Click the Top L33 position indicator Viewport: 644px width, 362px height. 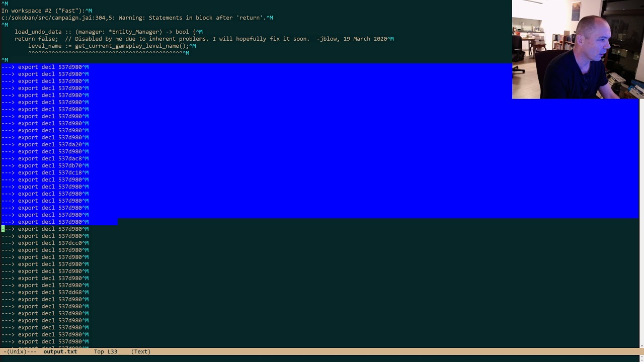[x=105, y=351]
